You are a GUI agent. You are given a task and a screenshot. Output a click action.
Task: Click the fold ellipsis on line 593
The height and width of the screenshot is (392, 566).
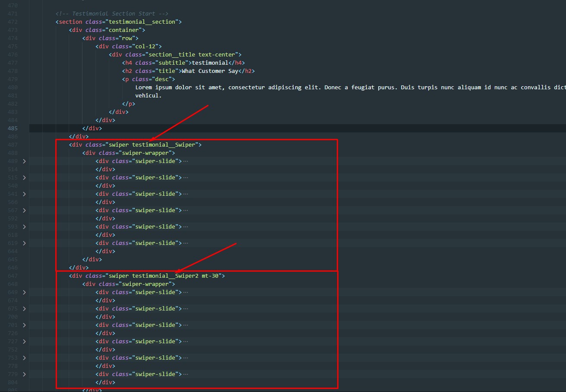186,227
